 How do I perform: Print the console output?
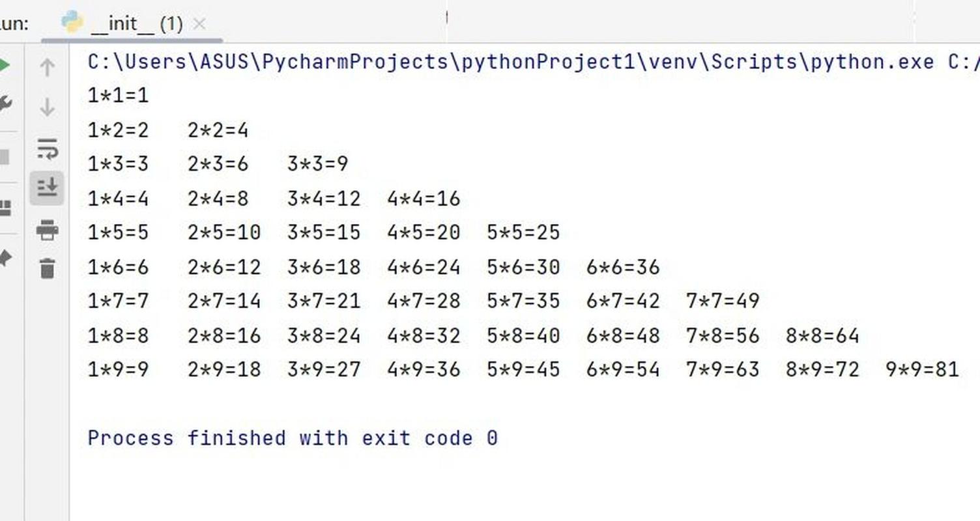[47, 231]
